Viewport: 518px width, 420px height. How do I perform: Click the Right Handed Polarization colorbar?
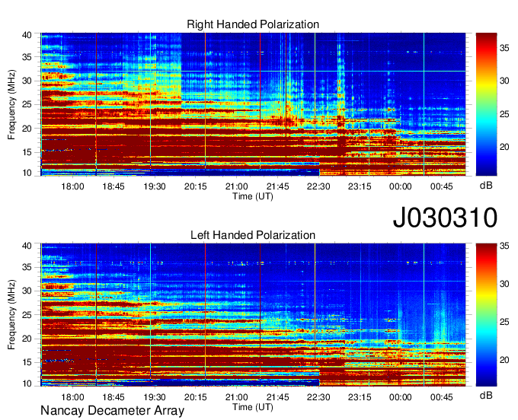click(486, 104)
